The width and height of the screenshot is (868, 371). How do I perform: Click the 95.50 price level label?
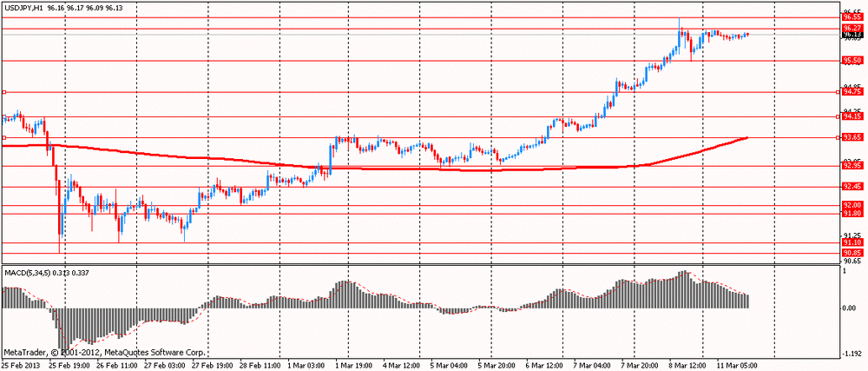[851, 60]
